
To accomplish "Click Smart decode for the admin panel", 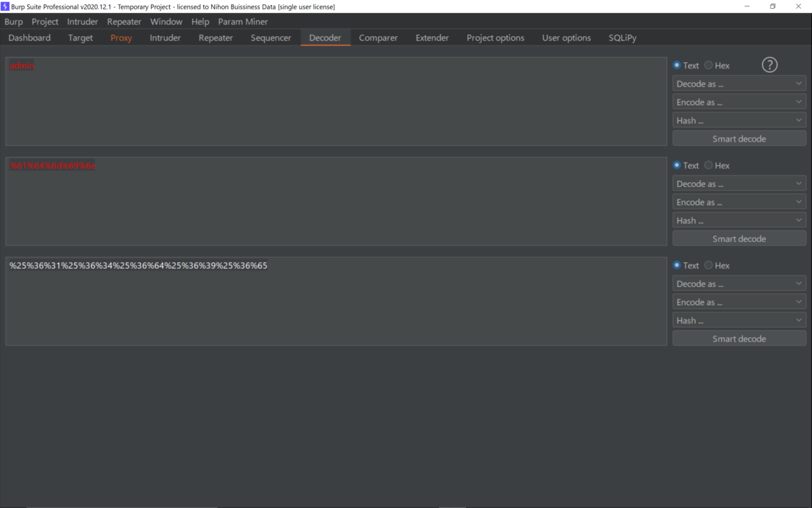I will pyautogui.click(x=739, y=139).
